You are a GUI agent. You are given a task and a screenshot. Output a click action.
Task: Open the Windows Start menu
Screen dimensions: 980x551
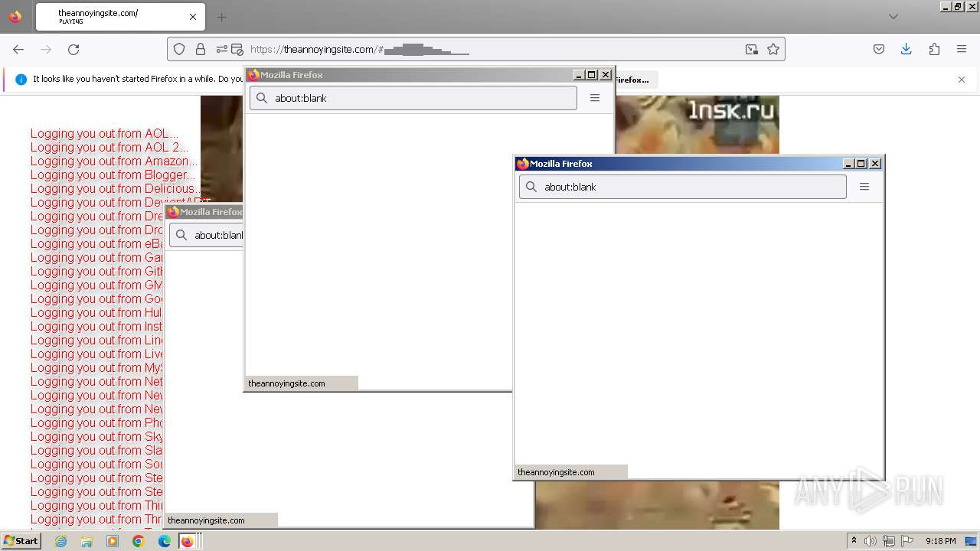click(x=21, y=541)
